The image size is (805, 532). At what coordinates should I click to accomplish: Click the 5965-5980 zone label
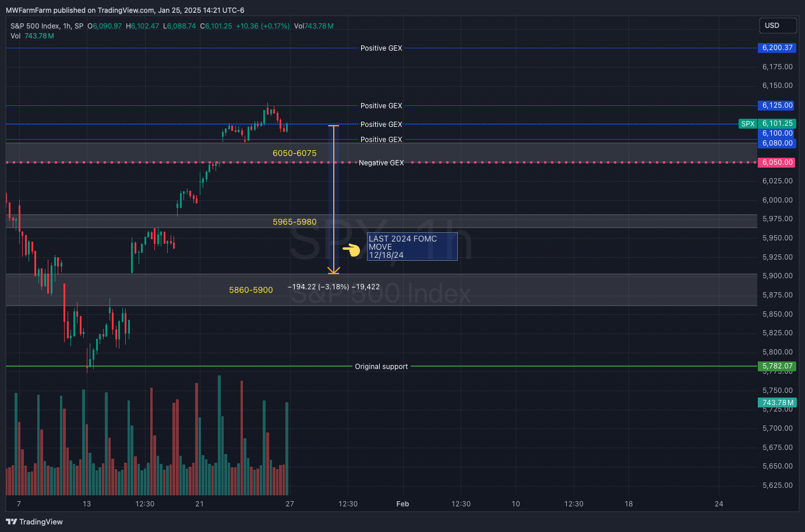coord(295,222)
